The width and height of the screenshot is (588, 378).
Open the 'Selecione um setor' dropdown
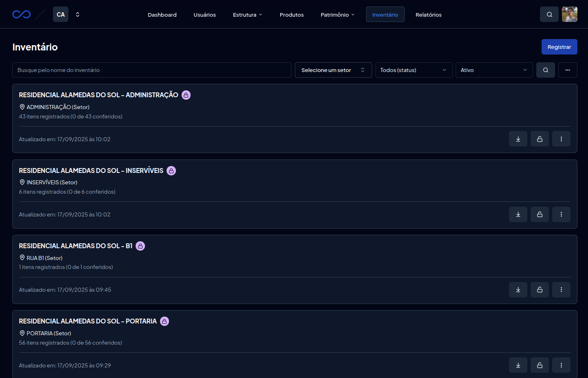pyautogui.click(x=333, y=70)
